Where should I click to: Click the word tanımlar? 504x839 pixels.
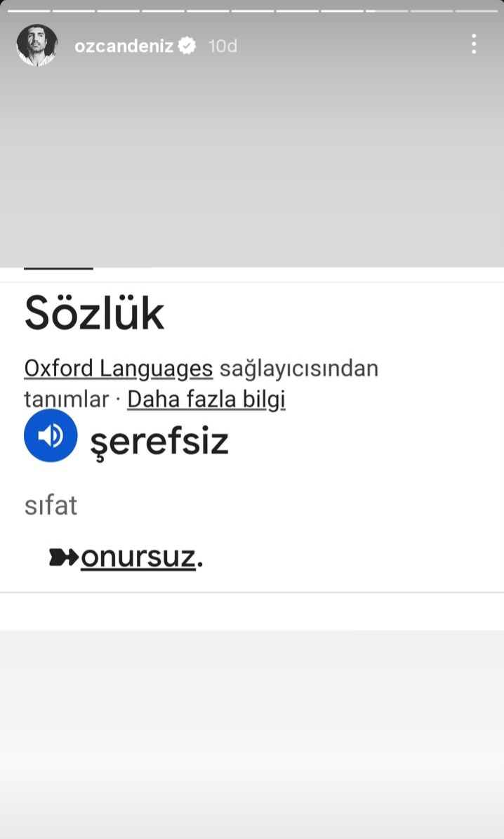tap(67, 399)
